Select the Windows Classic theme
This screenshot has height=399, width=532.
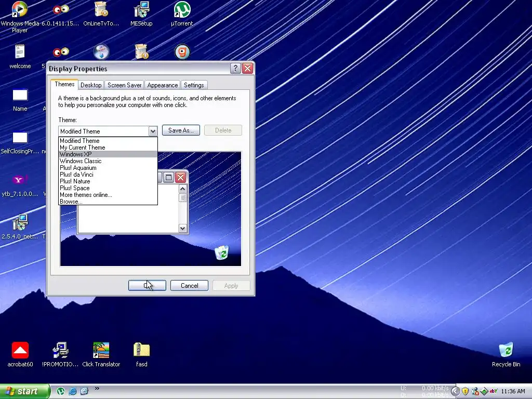coord(108,161)
